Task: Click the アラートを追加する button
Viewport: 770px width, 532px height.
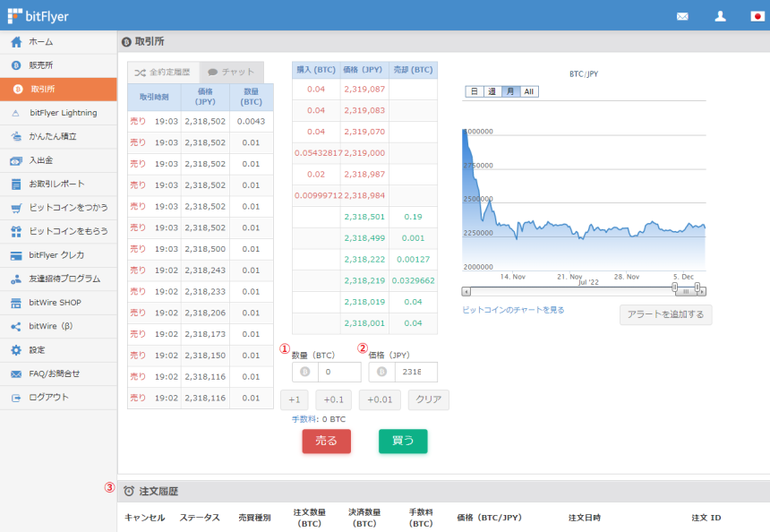Action: 665,314
